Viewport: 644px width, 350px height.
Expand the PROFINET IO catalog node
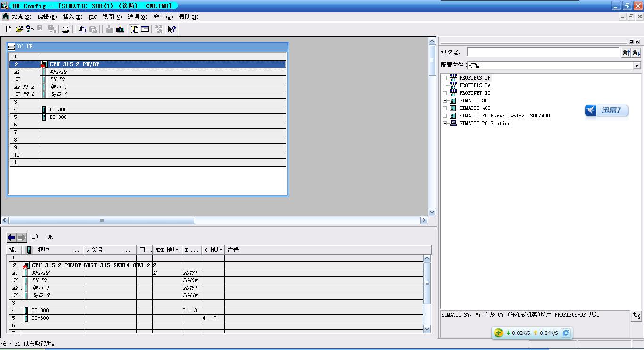pos(445,93)
